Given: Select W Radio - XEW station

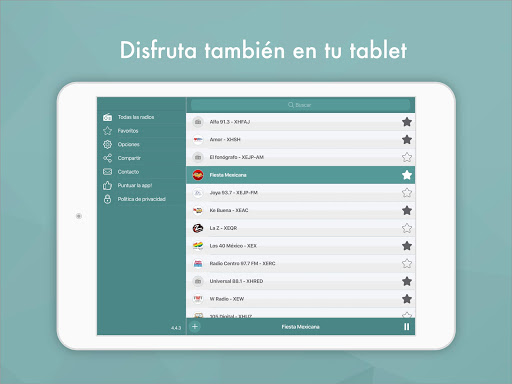Looking at the screenshot, I should [x=300, y=299].
